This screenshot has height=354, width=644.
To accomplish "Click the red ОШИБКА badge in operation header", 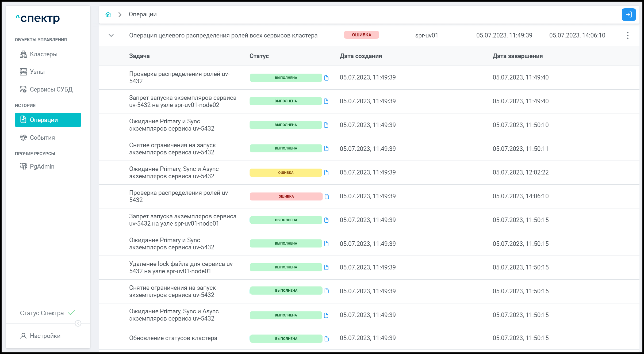I will click(361, 35).
